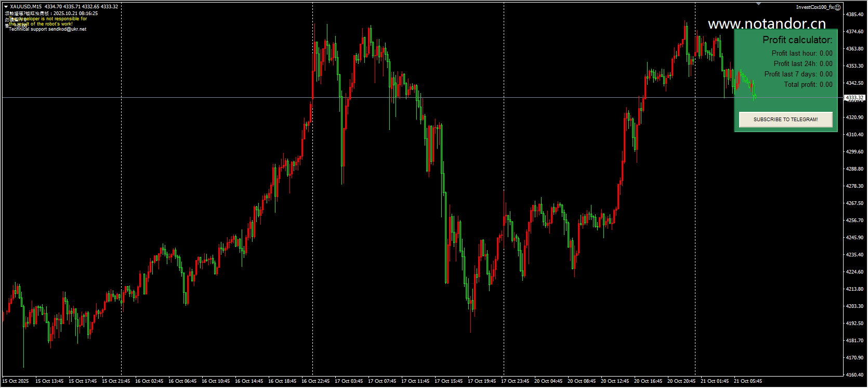Click price scale label 4310.40
Viewport: 868px width, 388px height.
(854, 135)
